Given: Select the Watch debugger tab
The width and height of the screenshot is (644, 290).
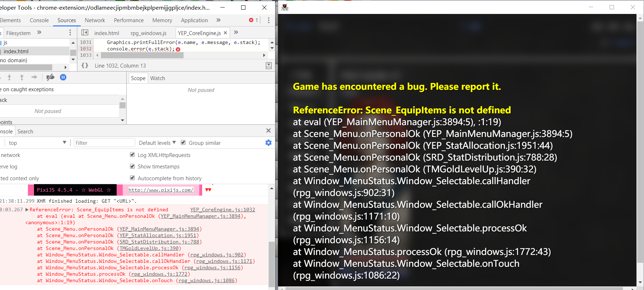Looking at the screenshot, I should 158,78.
